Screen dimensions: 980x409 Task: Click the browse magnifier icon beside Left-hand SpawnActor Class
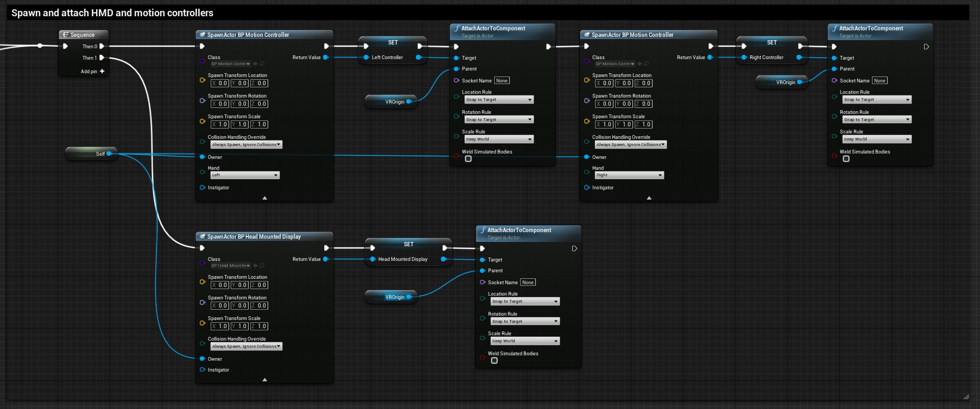pos(262,64)
